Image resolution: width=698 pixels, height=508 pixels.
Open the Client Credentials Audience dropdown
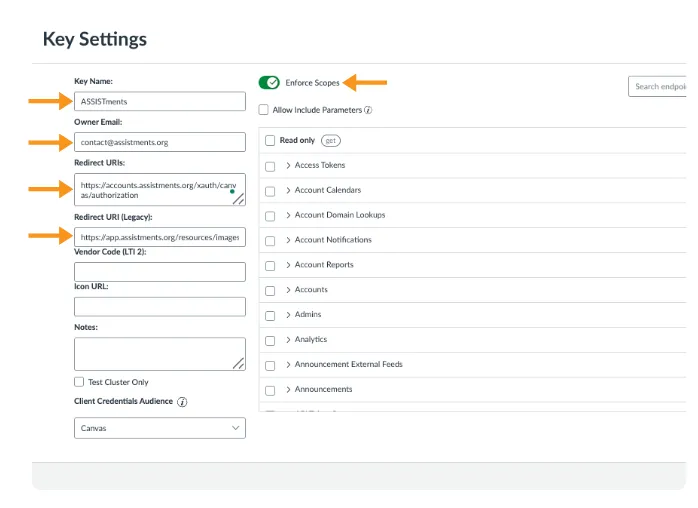pos(159,428)
